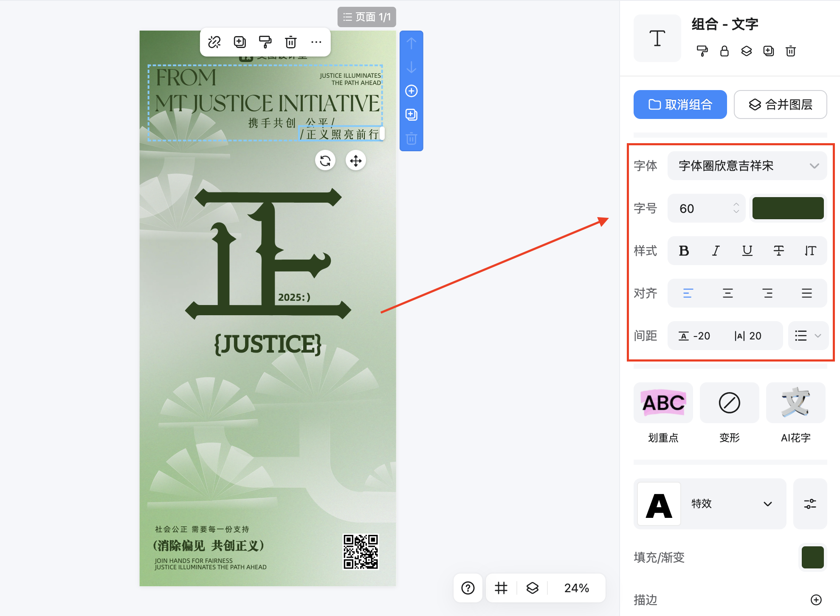Screen dimensions: 840x616
Task: Open the grid guides icon
Action: click(x=501, y=588)
